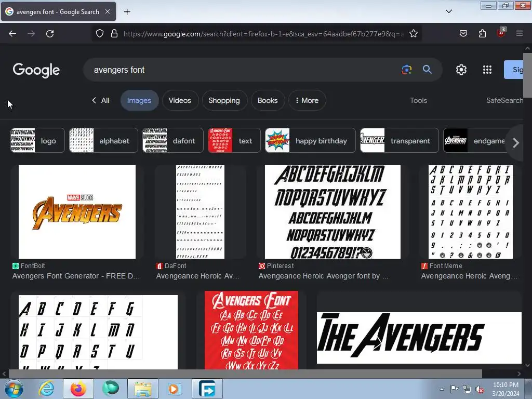Viewport: 532px width, 399px height.
Task: Click the magnifier search button
Action: click(x=427, y=70)
